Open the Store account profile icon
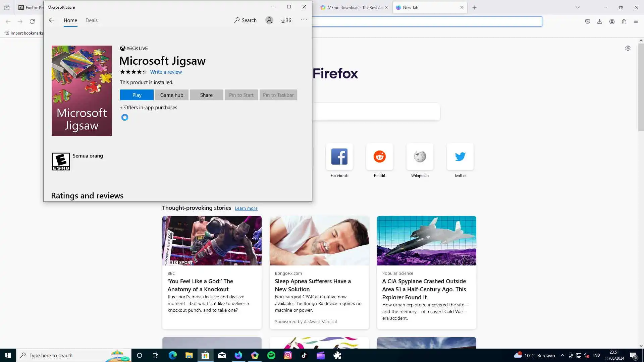The width and height of the screenshot is (644, 362). [269, 20]
